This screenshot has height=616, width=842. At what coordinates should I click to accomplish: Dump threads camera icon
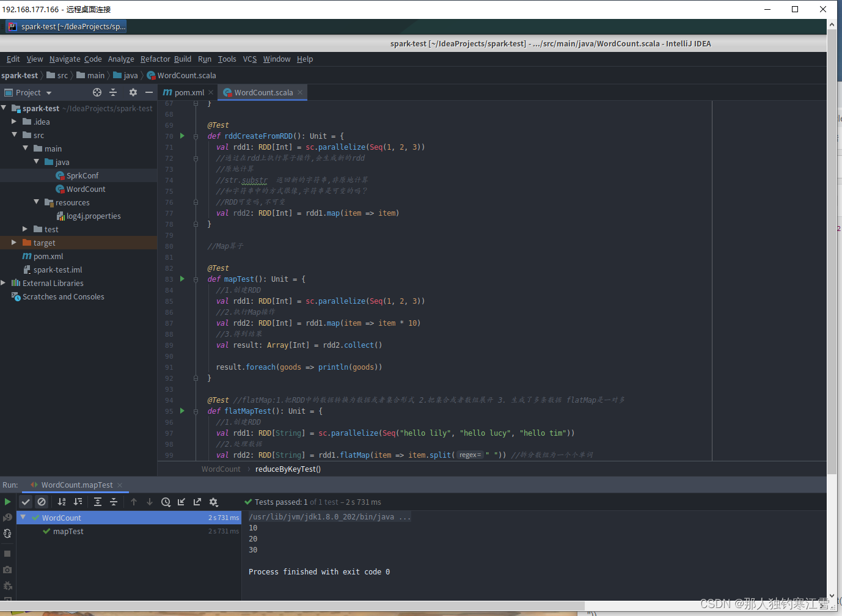7,570
